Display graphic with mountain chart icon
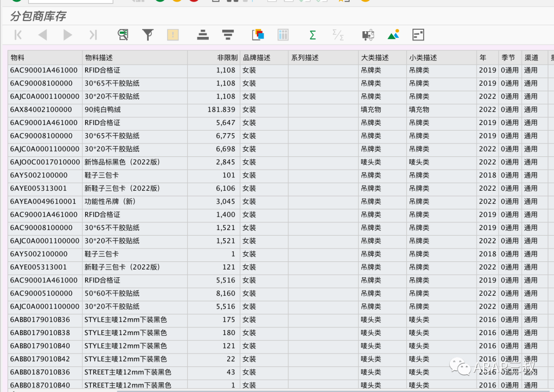554x392 pixels. pos(393,35)
